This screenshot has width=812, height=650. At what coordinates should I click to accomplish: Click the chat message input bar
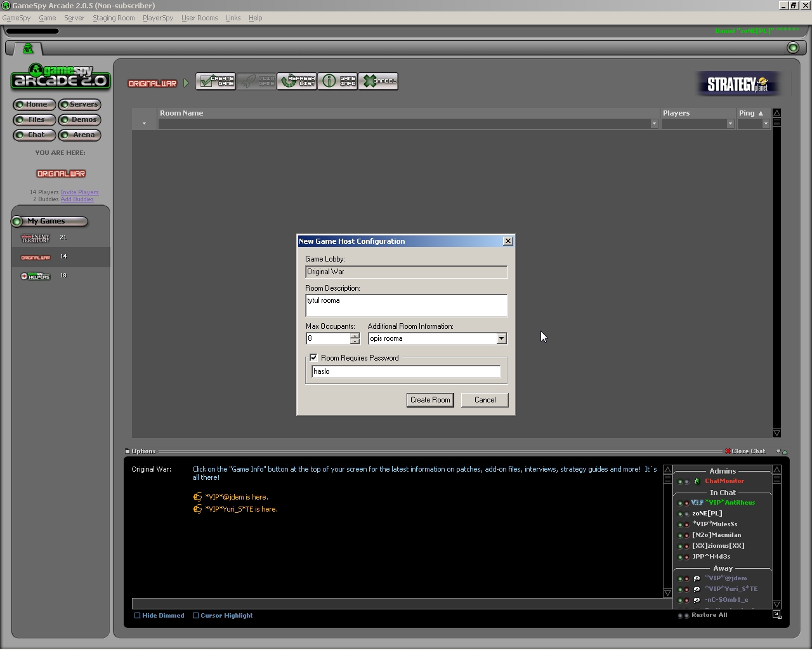402,603
